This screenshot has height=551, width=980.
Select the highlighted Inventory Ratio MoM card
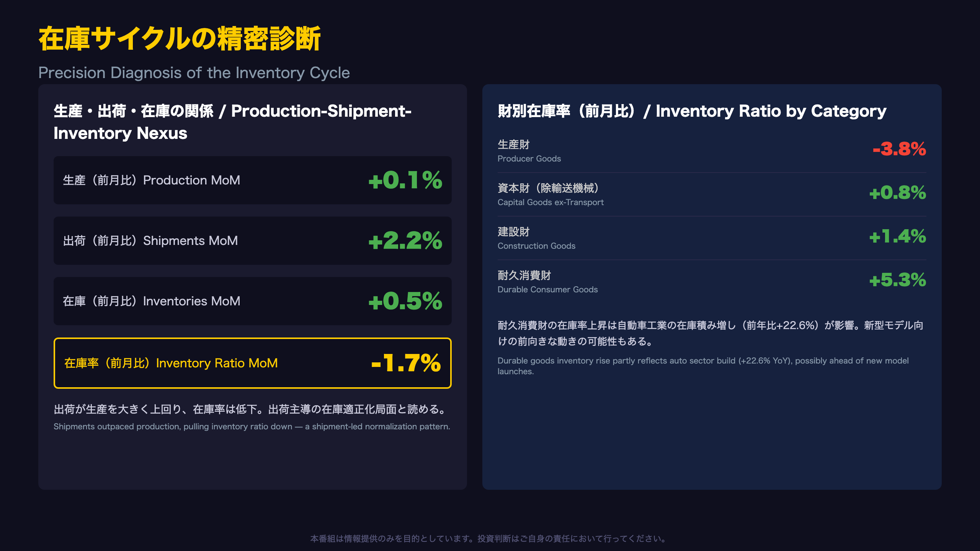[x=253, y=363]
